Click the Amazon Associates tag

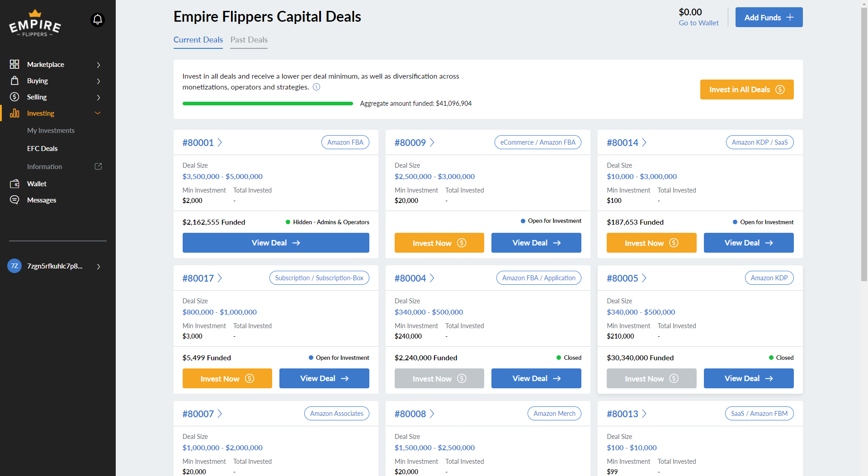[x=337, y=414]
